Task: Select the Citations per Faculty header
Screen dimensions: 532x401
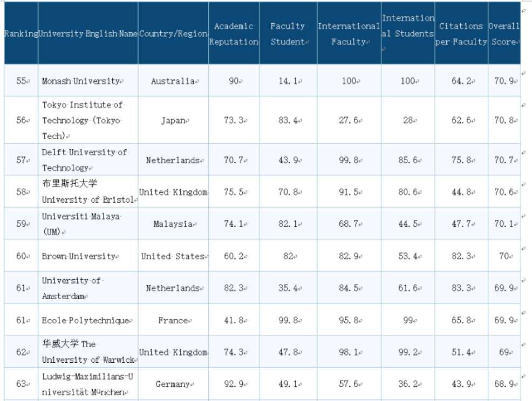Action: 461,34
